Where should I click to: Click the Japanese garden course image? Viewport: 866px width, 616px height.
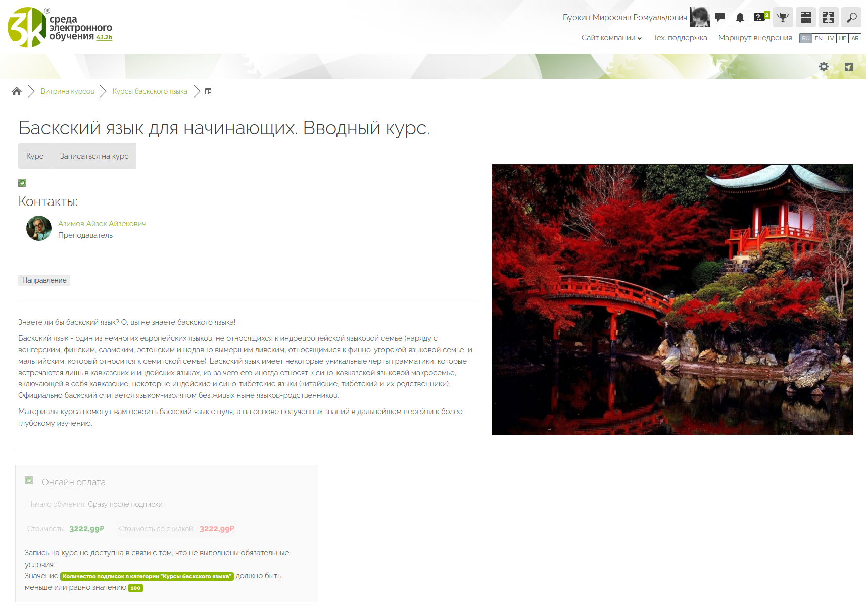tap(672, 299)
